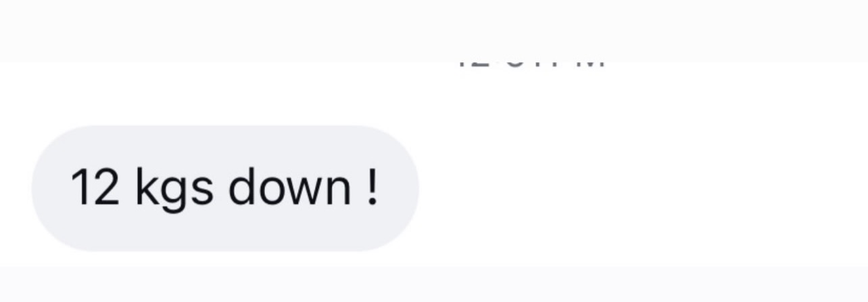Click the gray bar below the message
The width and height of the screenshot is (868, 302).
[434, 284]
